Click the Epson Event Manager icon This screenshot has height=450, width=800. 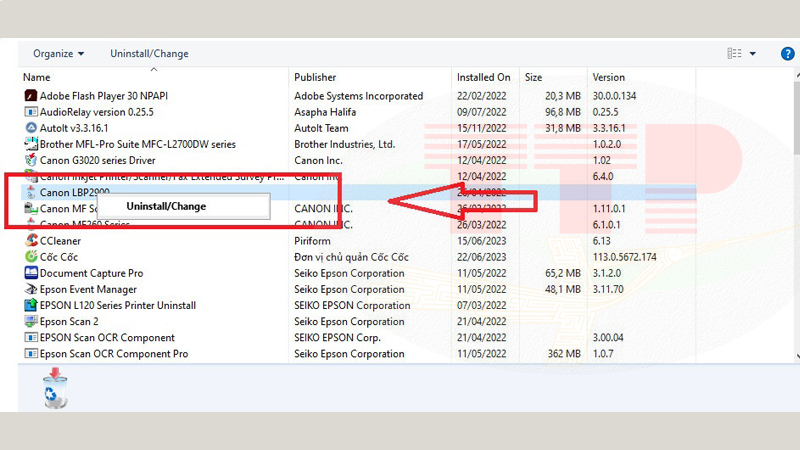coord(30,289)
